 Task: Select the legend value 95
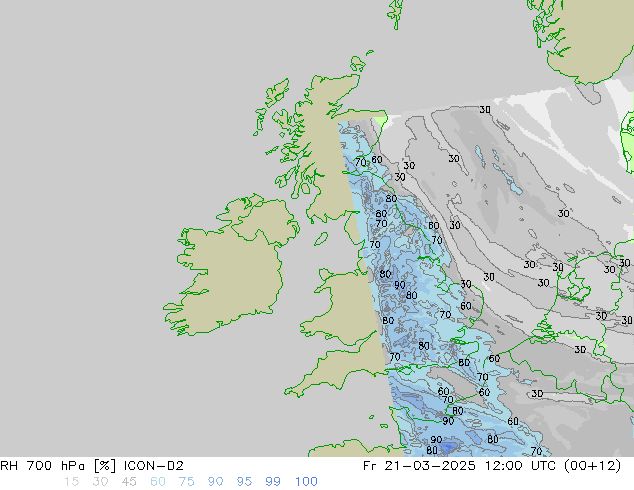244,482
